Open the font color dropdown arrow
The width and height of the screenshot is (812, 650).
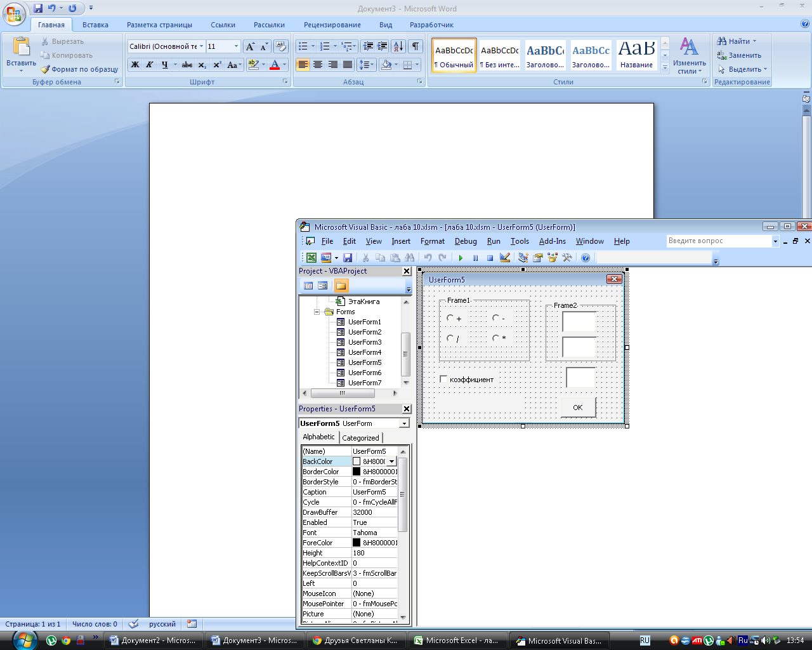click(285, 65)
